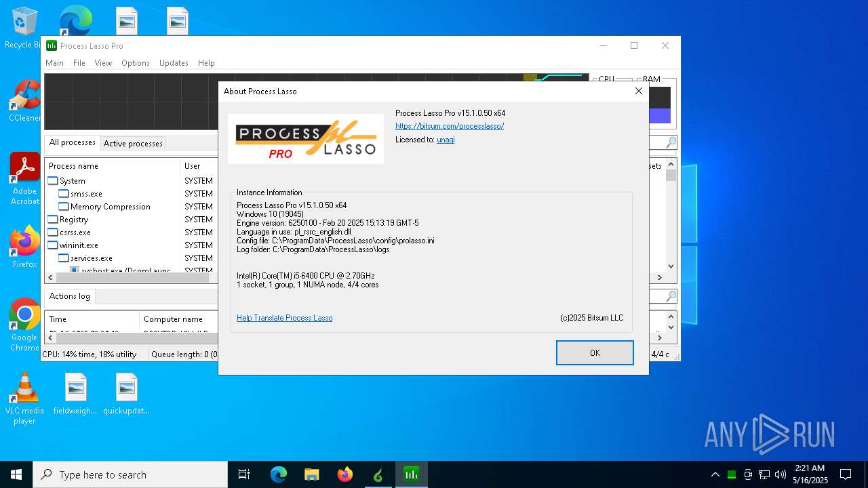868x488 pixels.
Task: Click the unagi licensee link
Action: [x=446, y=140]
